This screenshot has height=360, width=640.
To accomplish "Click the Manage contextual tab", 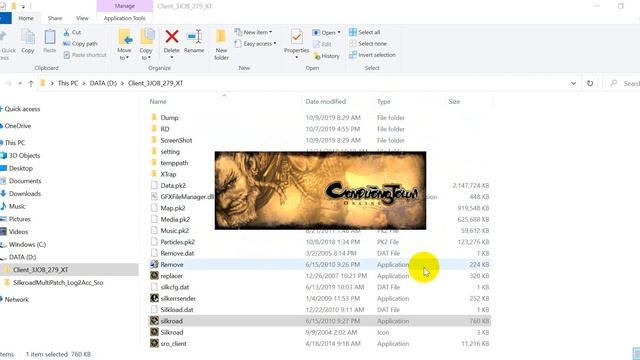I will (x=125, y=6).
